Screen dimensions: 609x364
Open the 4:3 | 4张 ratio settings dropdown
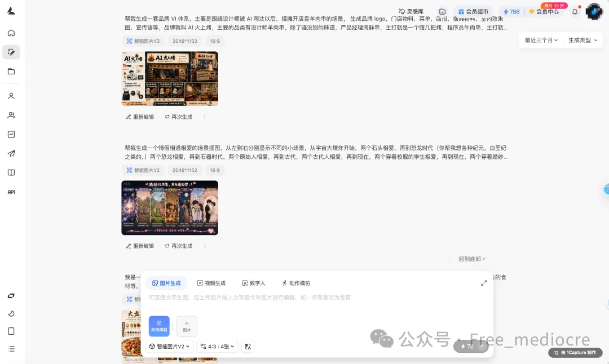(x=218, y=347)
